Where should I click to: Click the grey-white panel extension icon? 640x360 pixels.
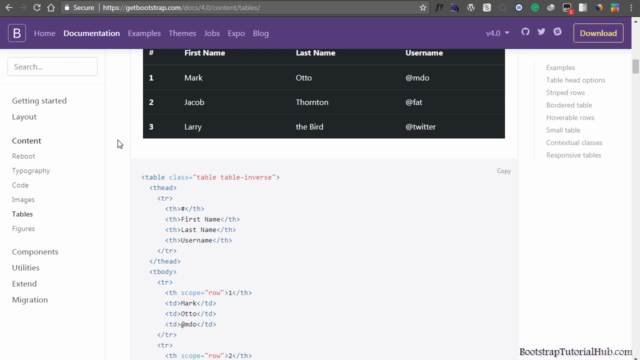pyautogui.click(x=583, y=7)
